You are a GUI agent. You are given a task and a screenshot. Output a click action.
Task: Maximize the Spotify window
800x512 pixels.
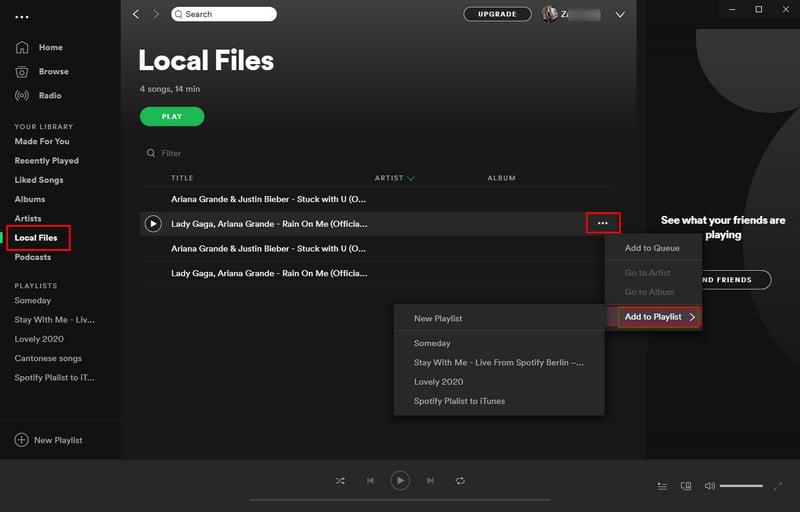pyautogui.click(x=759, y=9)
